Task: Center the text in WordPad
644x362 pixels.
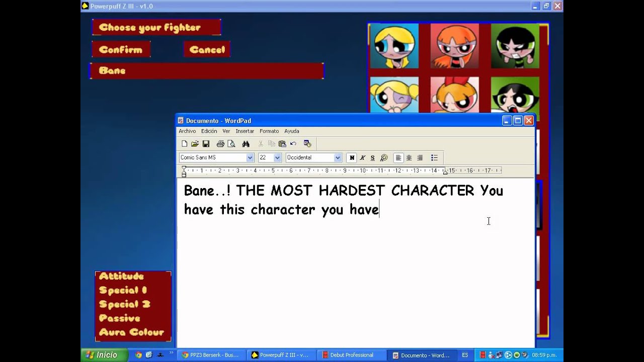Action: (409, 158)
